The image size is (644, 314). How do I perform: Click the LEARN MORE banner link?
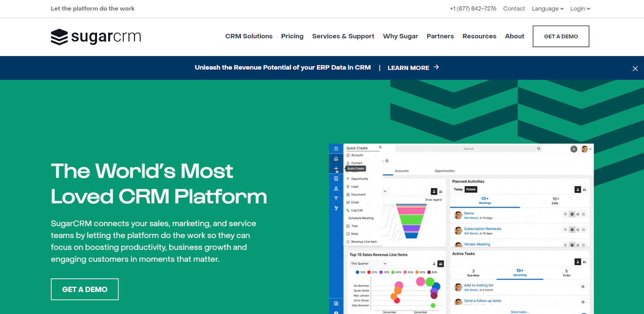pyautogui.click(x=408, y=68)
